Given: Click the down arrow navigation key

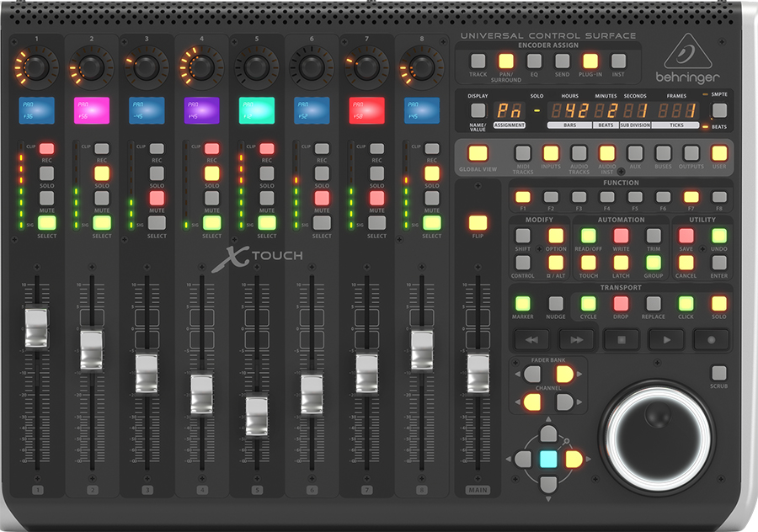Looking at the screenshot, I should 548,484.
